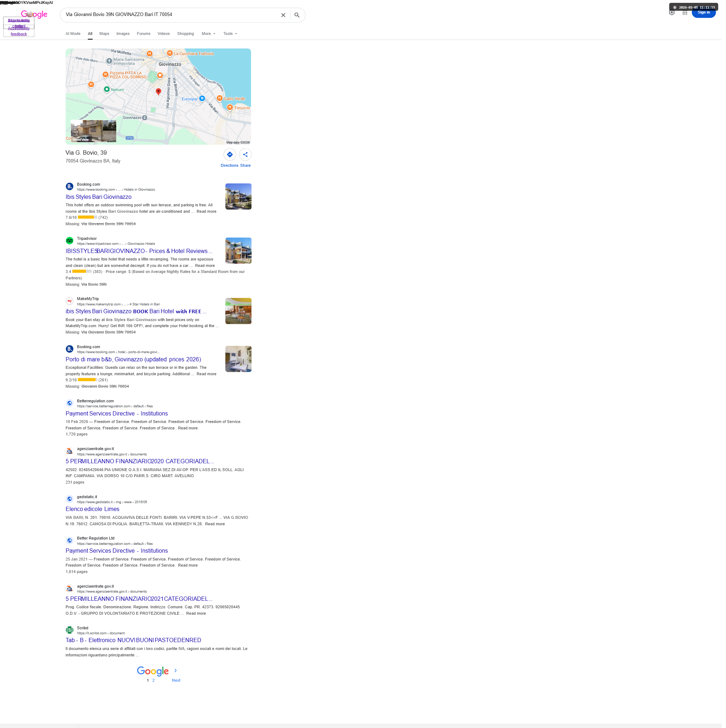Open the Shopping tab
Viewport: 726px width, 728px height.
187,34
